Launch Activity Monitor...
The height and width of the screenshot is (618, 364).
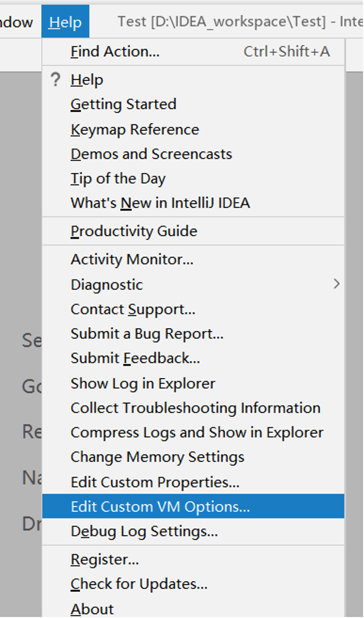point(193,260)
